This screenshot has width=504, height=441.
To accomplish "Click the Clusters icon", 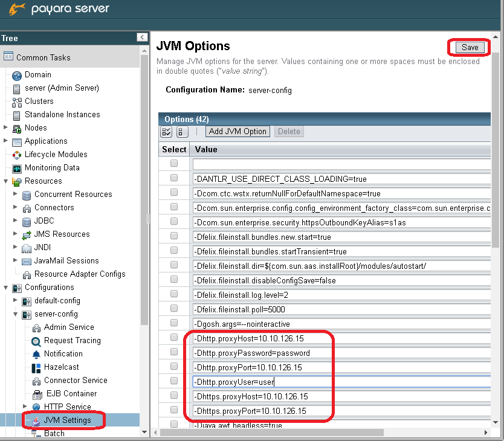I will pyautogui.click(x=17, y=102).
